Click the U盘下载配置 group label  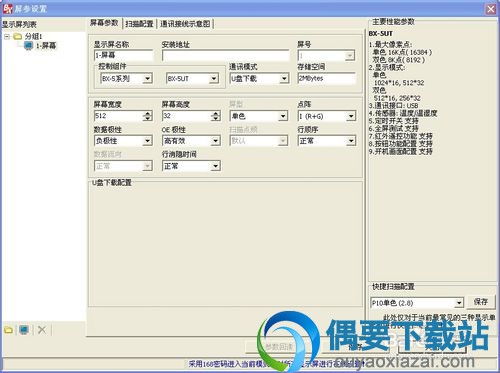pyautogui.click(x=112, y=183)
